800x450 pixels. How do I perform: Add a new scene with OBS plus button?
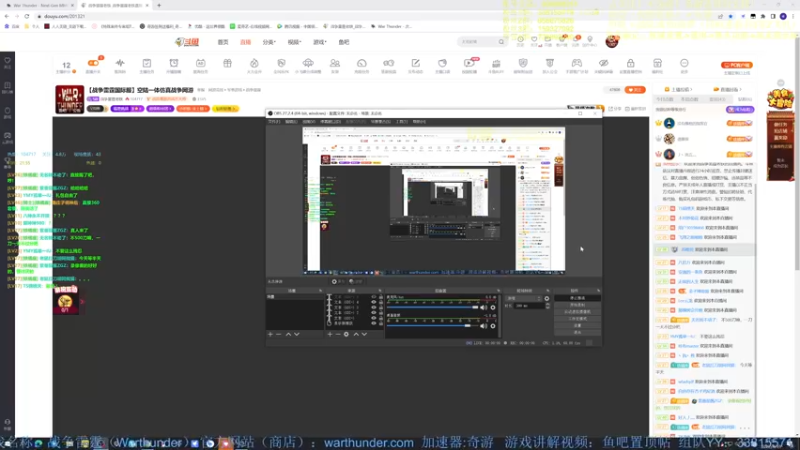270,334
